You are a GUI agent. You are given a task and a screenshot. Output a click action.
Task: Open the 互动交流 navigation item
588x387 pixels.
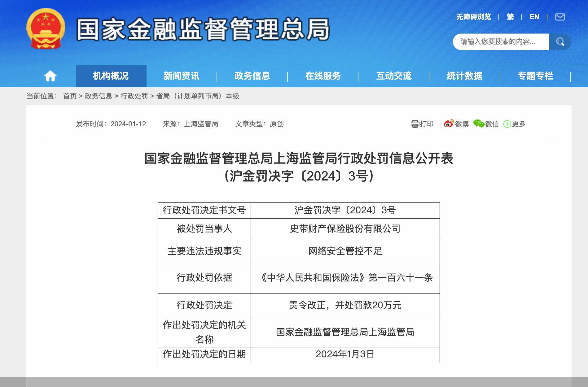point(394,76)
